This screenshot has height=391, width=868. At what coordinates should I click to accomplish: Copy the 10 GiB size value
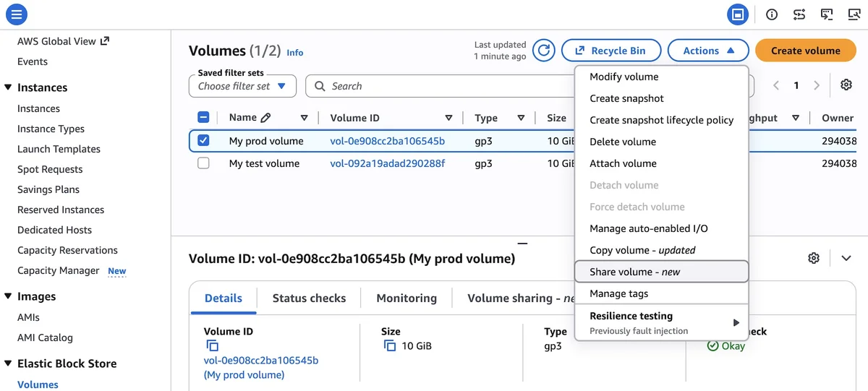point(390,346)
